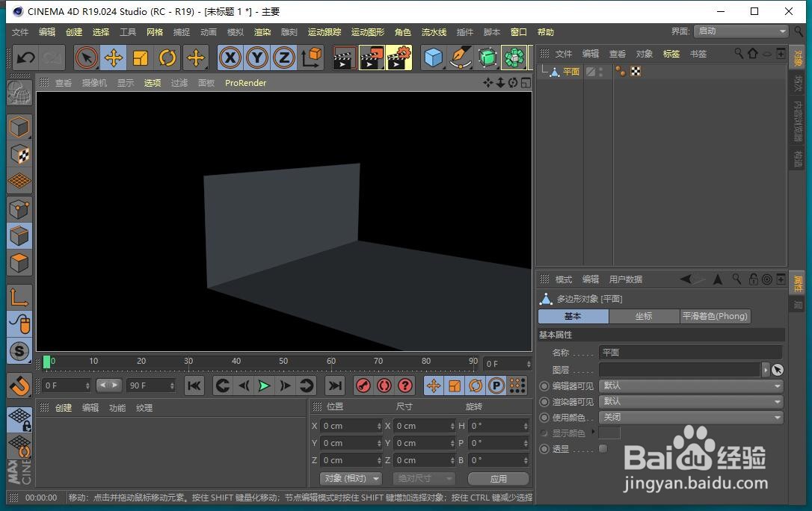Click the Undo arrow icon
Image resolution: width=812 pixels, height=511 pixels.
(25, 58)
